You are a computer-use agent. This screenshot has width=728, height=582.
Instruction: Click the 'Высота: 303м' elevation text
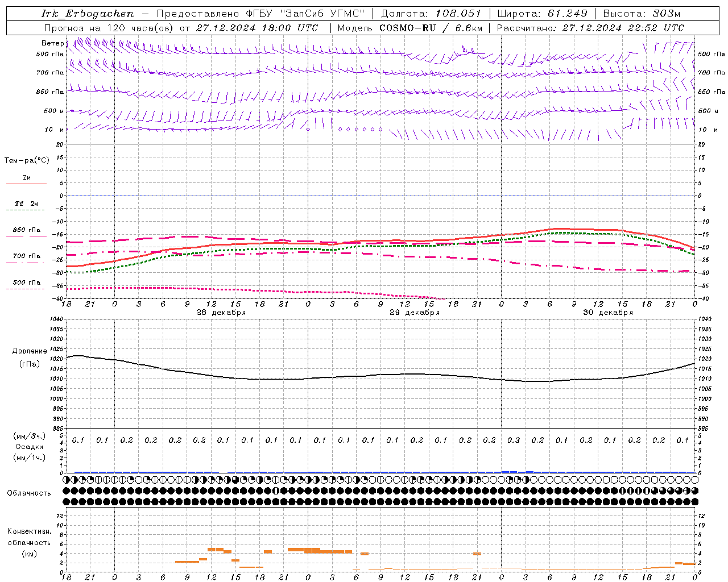click(641, 14)
